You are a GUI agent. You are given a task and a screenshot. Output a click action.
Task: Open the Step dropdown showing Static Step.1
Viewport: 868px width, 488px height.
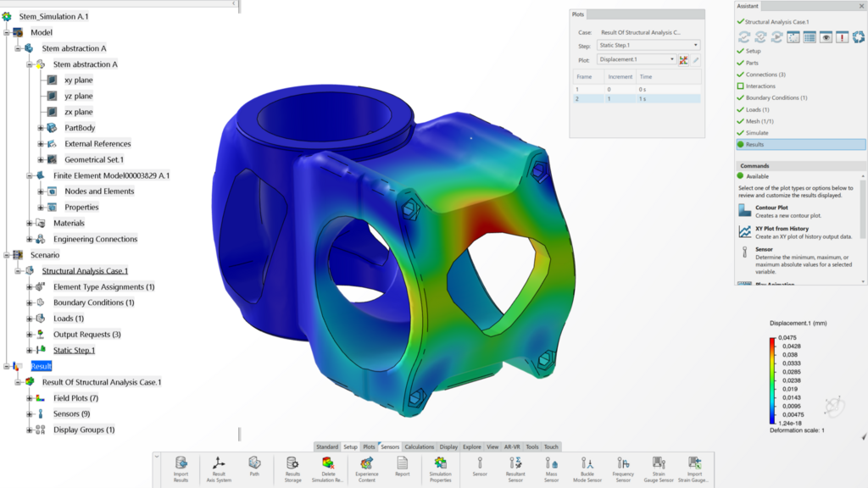(x=648, y=46)
